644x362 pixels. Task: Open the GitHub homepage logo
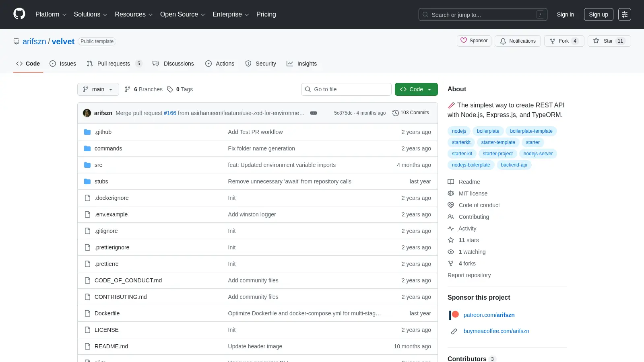pos(19,14)
